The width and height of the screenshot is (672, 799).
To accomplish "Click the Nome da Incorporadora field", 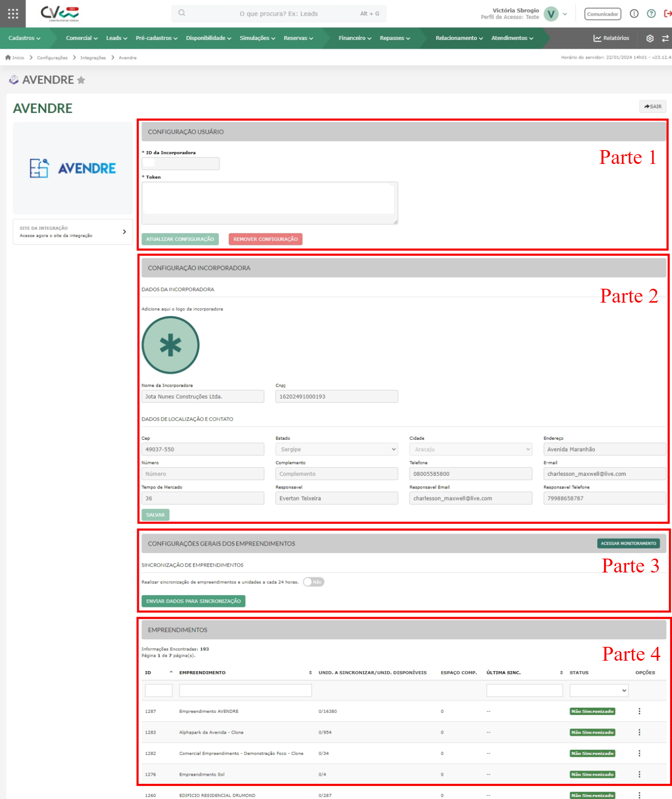I will tap(203, 396).
